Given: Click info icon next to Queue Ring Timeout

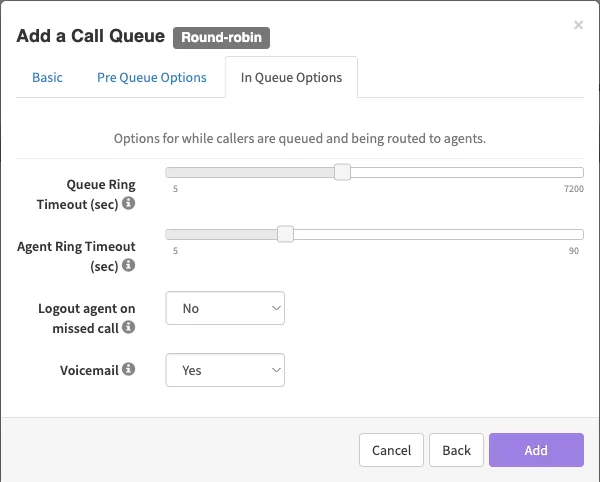Looking at the screenshot, I should 129,203.
